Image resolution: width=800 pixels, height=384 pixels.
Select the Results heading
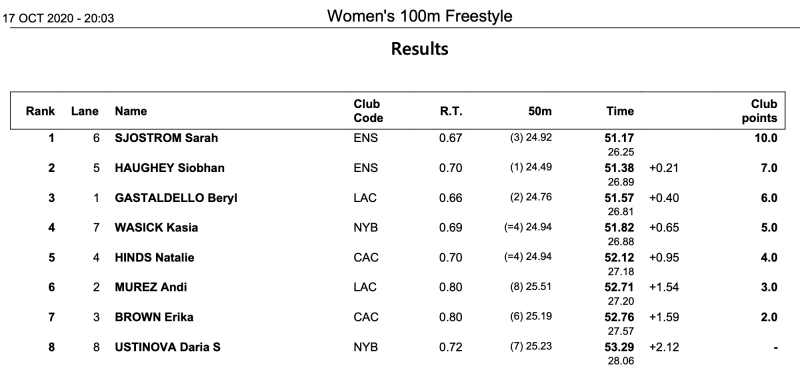tap(419, 49)
